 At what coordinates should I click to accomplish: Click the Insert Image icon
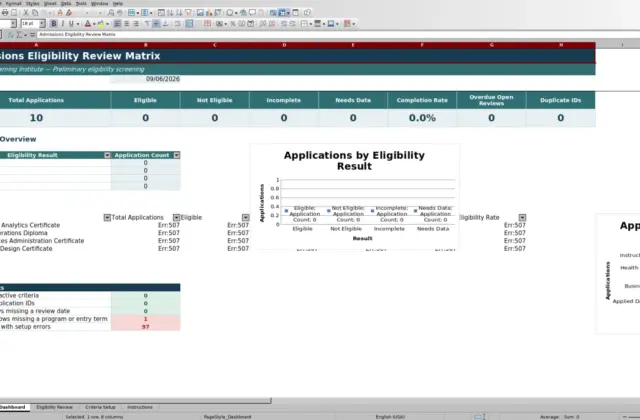click(x=200, y=13)
